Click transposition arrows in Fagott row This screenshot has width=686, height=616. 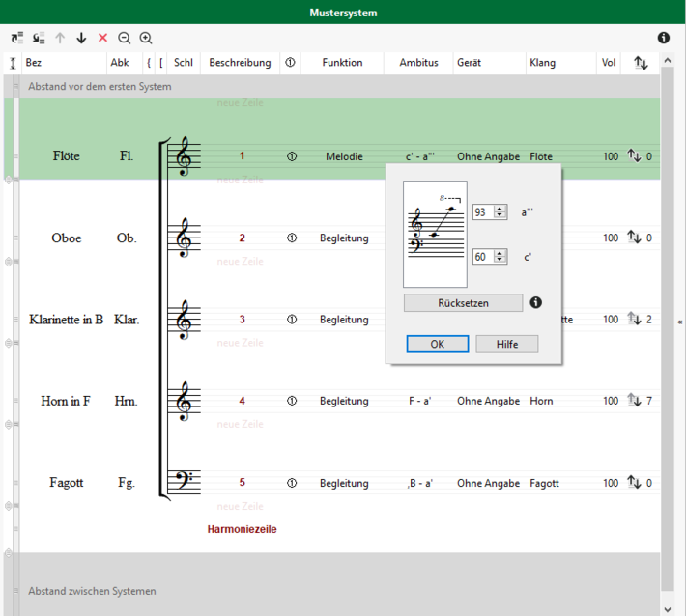click(x=634, y=482)
